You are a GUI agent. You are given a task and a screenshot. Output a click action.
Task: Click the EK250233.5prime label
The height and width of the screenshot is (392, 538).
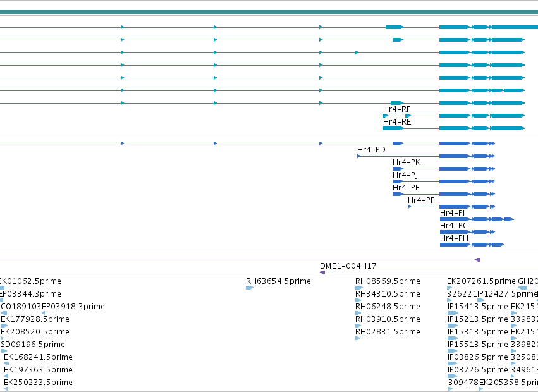38,383
